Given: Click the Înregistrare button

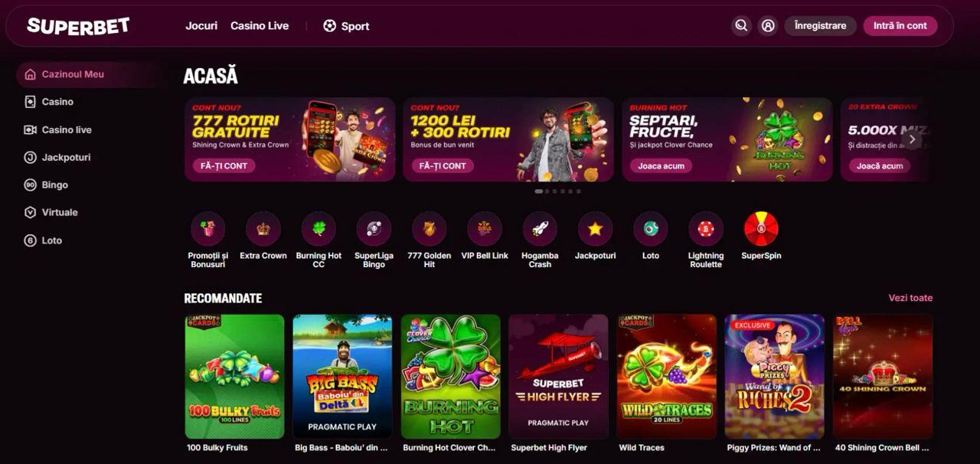Looking at the screenshot, I should [x=820, y=26].
